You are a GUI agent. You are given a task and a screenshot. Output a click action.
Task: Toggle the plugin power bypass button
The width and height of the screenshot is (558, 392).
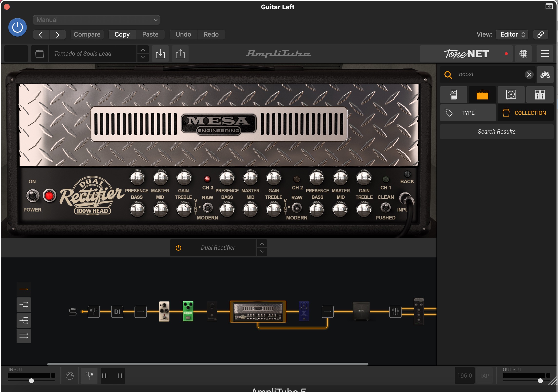(x=18, y=27)
